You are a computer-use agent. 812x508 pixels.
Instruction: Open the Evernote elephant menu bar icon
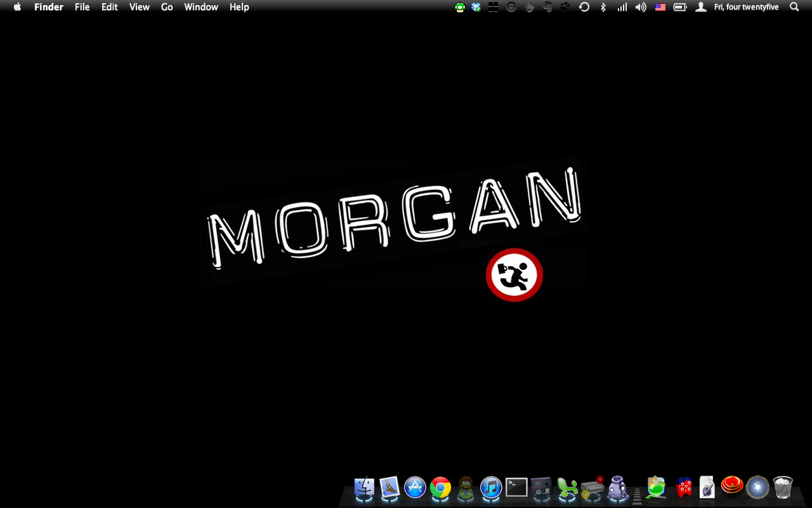[x=547, y=7]
